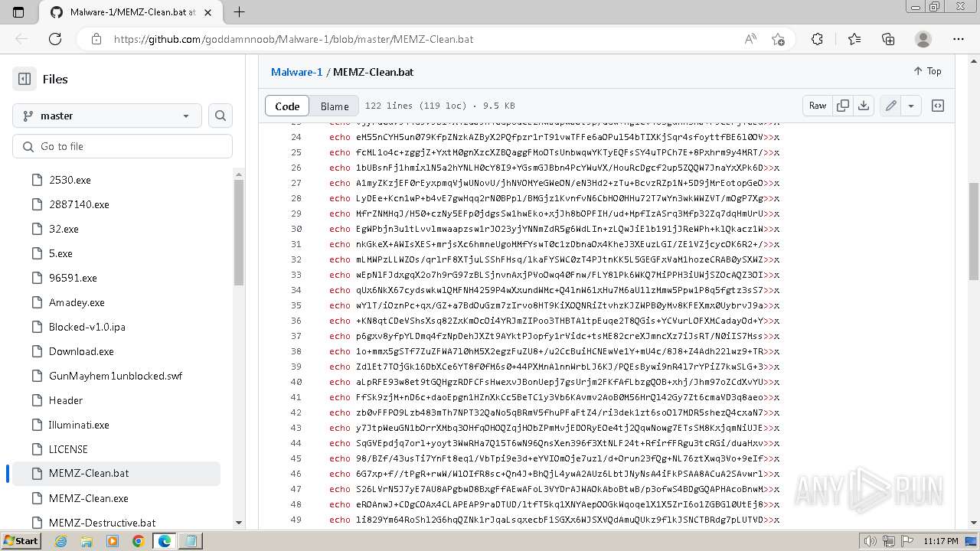Viewport: 980px width, 551px height.
Task: Switch to the Code view tab
Action: point(287,106)
